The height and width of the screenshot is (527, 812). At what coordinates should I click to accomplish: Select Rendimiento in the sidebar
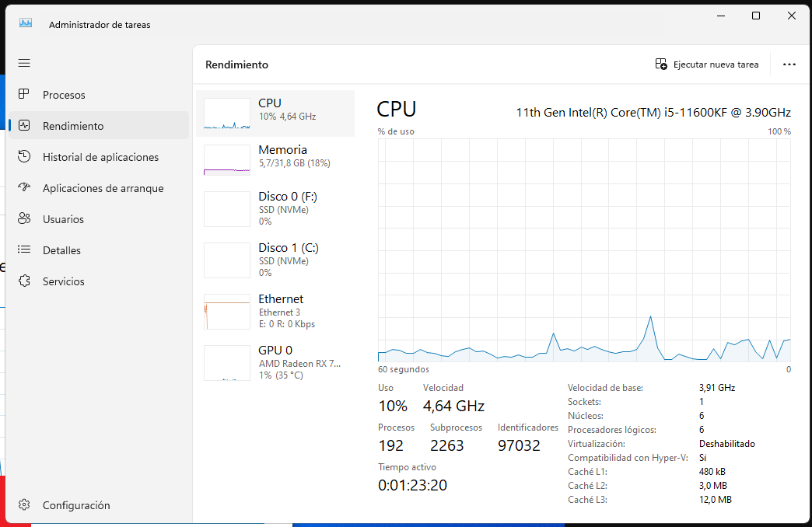pyautogui.click(x=99, y=125)
